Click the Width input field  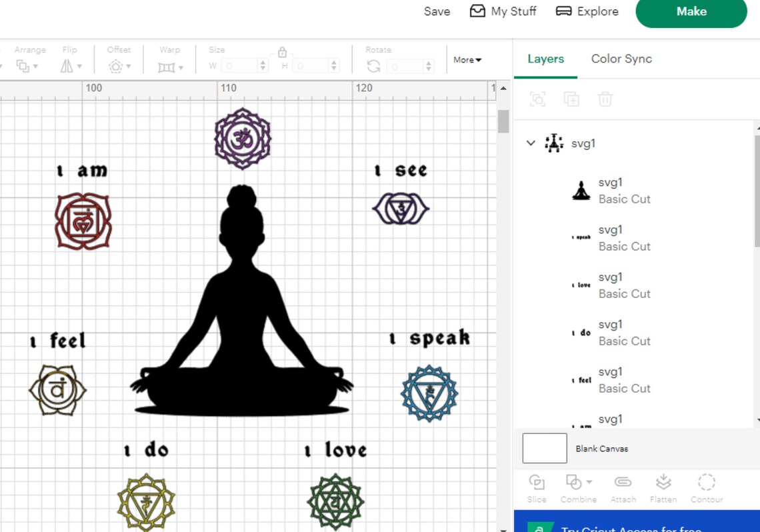(239, 65)
